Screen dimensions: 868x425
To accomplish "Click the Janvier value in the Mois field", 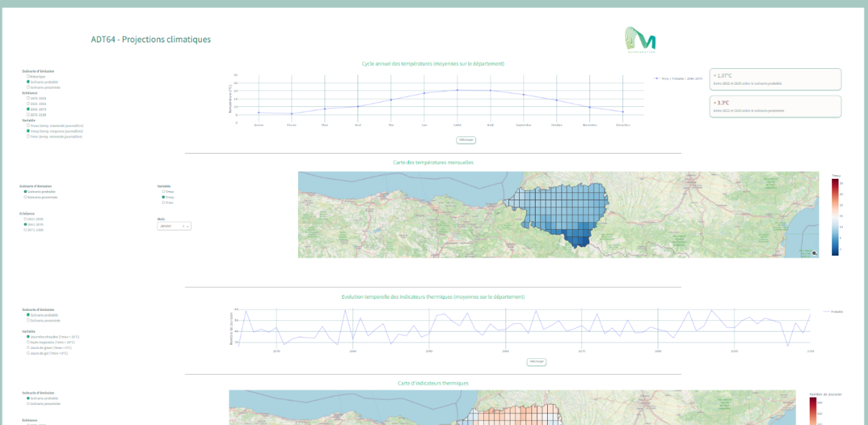I will tap(165, 226).
